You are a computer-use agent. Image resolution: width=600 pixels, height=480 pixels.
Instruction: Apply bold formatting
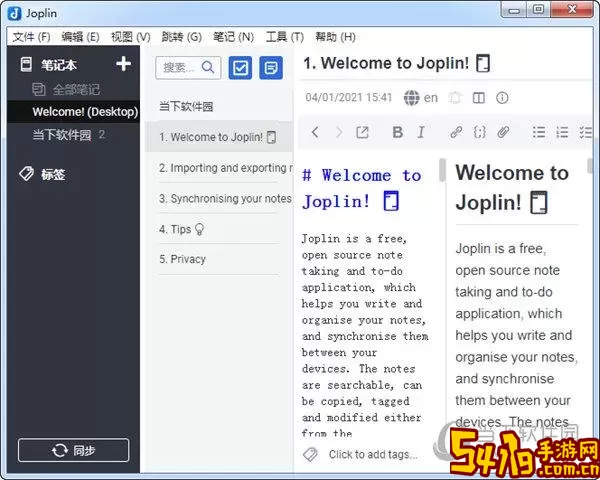pyautogui.click(x=398, y=132)
